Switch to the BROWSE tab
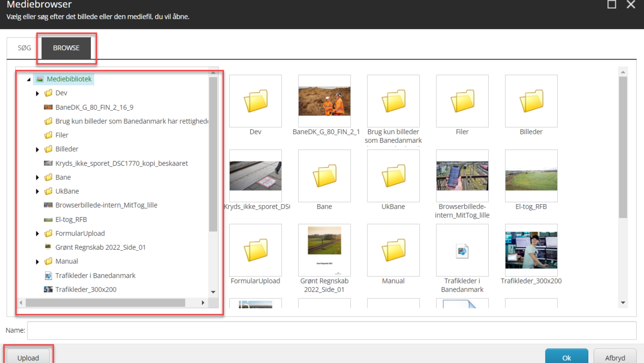The width and height of the screenshot is (644, 363). coord(66,48)
